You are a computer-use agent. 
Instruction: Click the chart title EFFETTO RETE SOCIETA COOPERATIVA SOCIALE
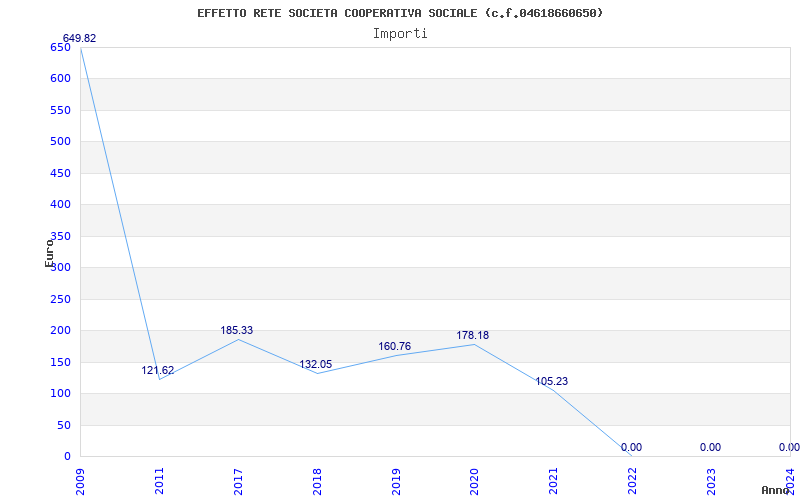pos(400,13)
